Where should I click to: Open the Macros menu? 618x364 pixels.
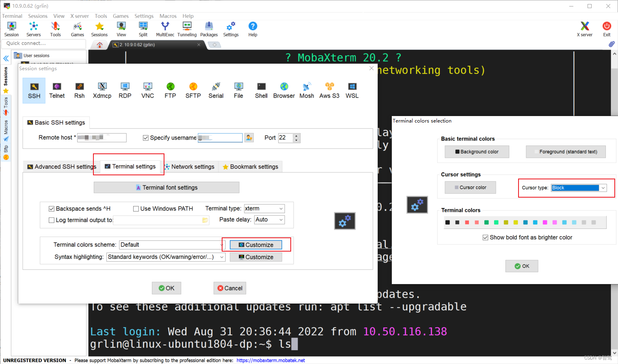(168, 16)
